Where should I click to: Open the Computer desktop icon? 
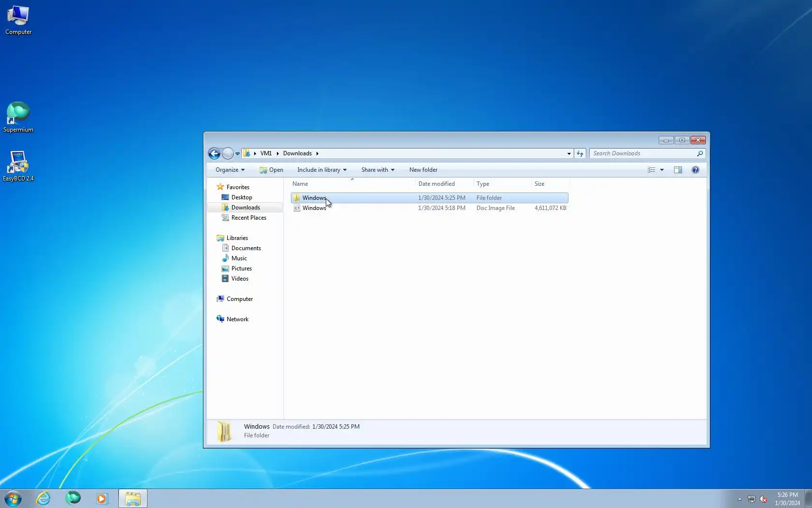tap(18, 20)
